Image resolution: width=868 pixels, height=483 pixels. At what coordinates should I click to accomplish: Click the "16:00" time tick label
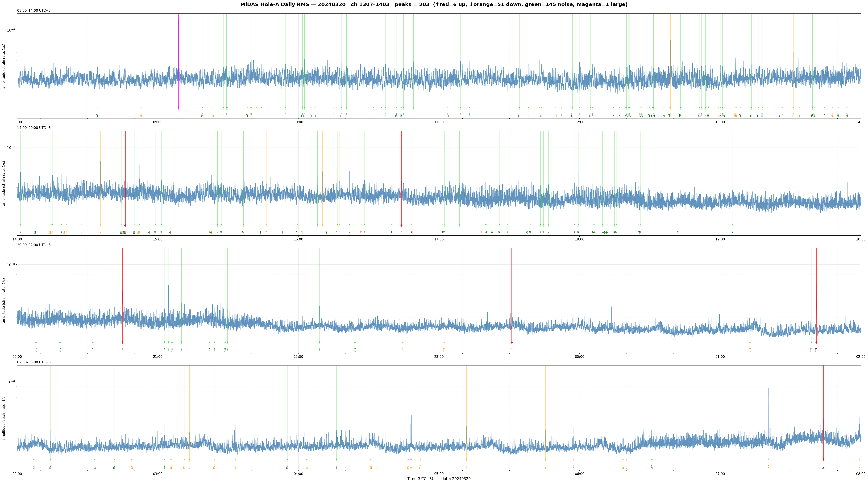click(298, 239)
